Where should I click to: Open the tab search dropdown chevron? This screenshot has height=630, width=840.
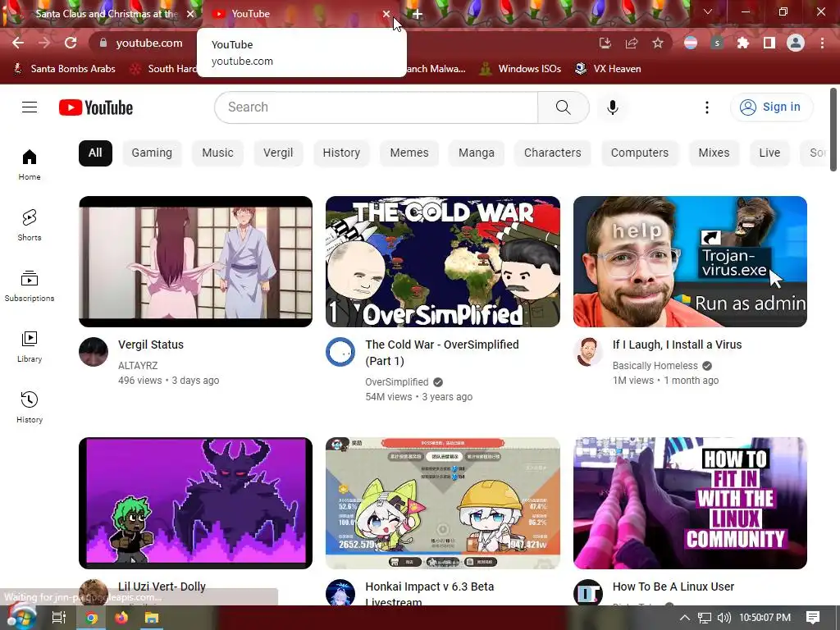[708, 11]
